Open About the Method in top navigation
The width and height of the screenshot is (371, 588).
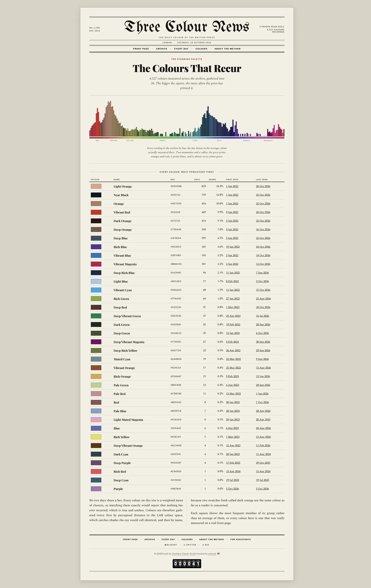[x=227, y=49]
